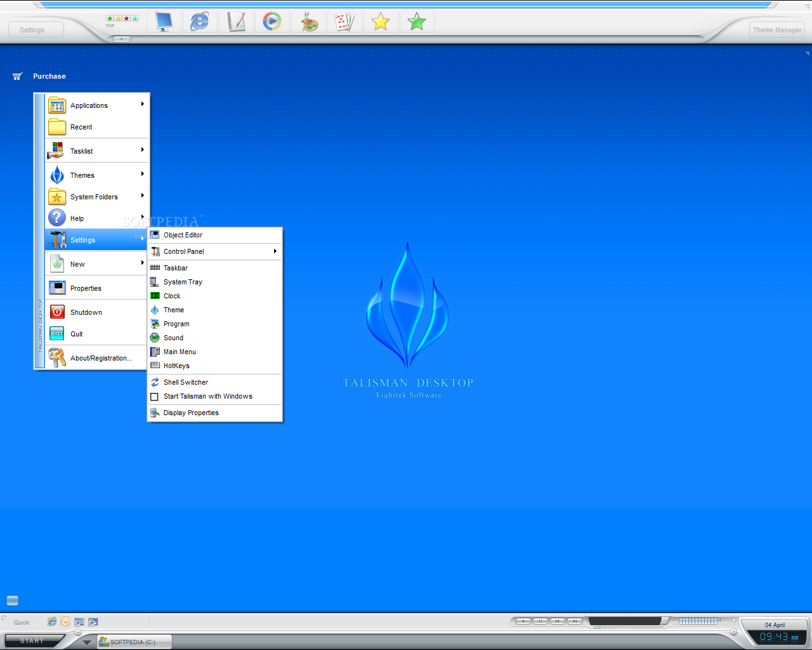
Task: Open Sound settings
Action: click(215, 338)
